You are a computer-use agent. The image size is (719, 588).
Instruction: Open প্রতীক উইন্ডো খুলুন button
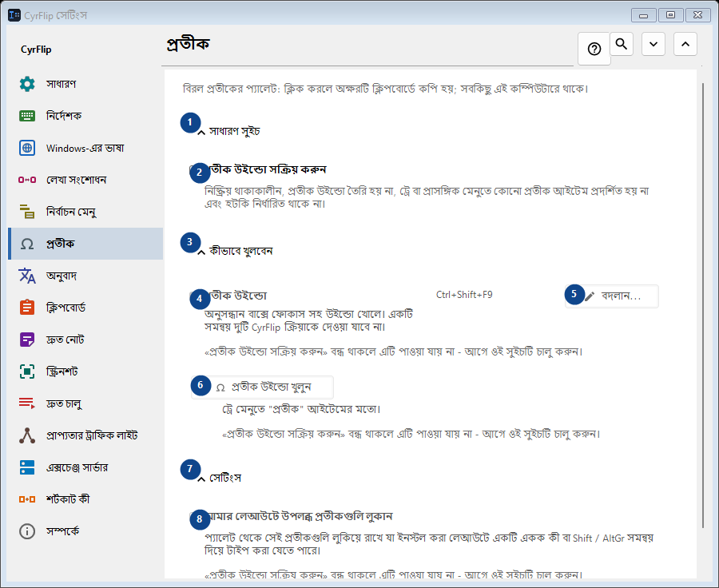(x=262, y=387)
